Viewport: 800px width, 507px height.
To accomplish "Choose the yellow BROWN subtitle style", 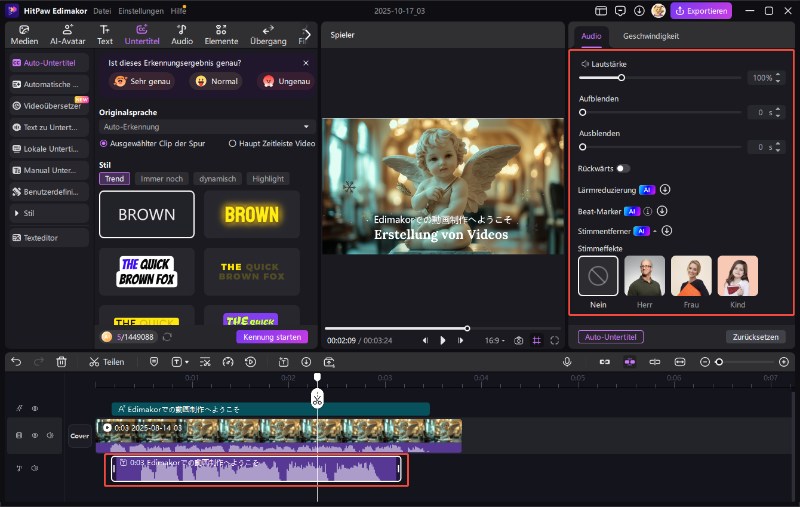I will point(252,214).
